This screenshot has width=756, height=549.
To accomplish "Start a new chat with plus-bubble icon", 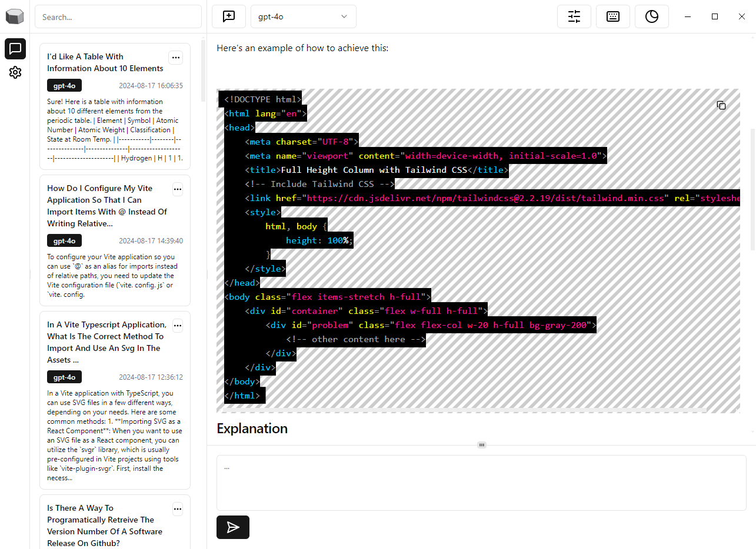I will coord(229,16).
